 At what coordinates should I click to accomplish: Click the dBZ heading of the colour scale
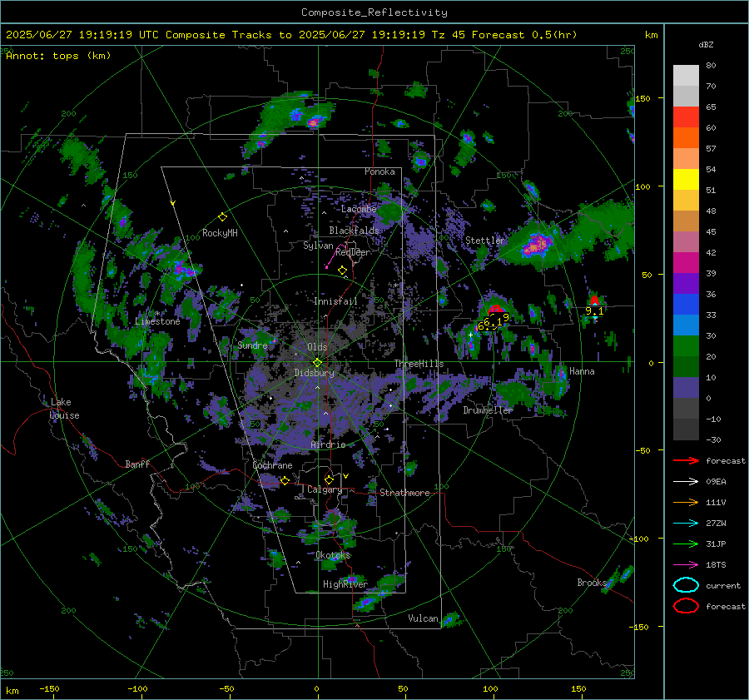[706, 45]
